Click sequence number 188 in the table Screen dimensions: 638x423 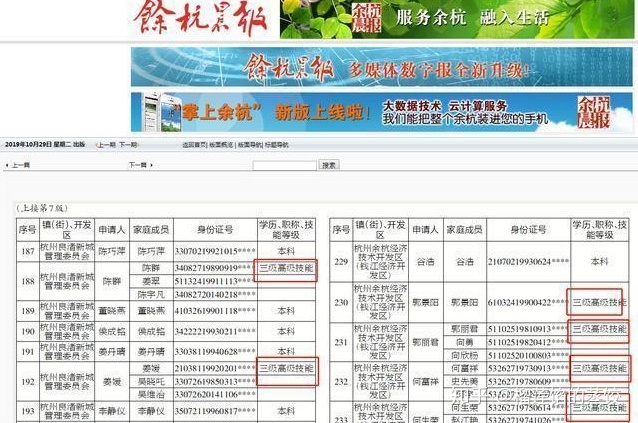tap(28, 281)
